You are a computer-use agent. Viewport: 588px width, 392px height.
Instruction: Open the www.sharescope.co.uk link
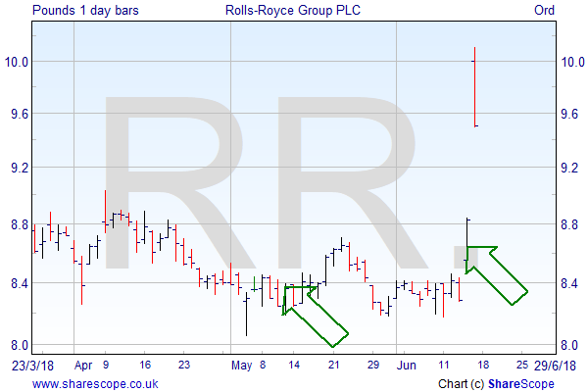click(95, 384)
